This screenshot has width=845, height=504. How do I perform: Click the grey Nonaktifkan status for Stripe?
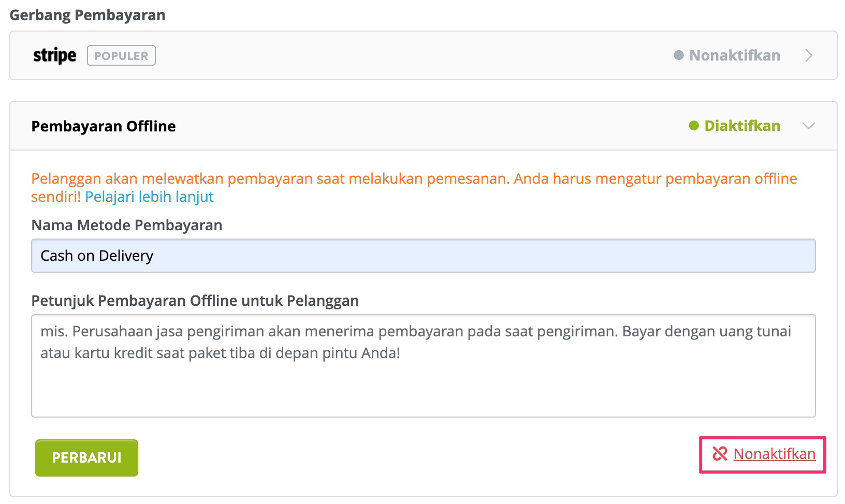pos(734,55)
